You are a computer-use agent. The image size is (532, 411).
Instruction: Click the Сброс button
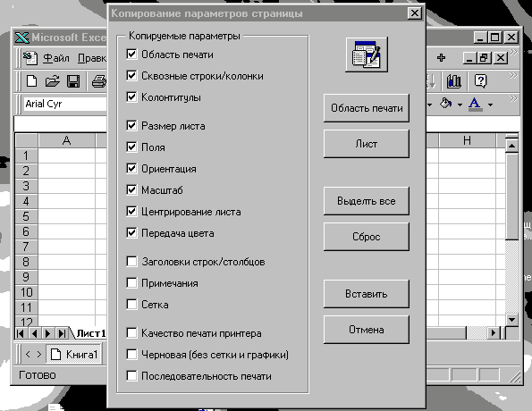367,237
